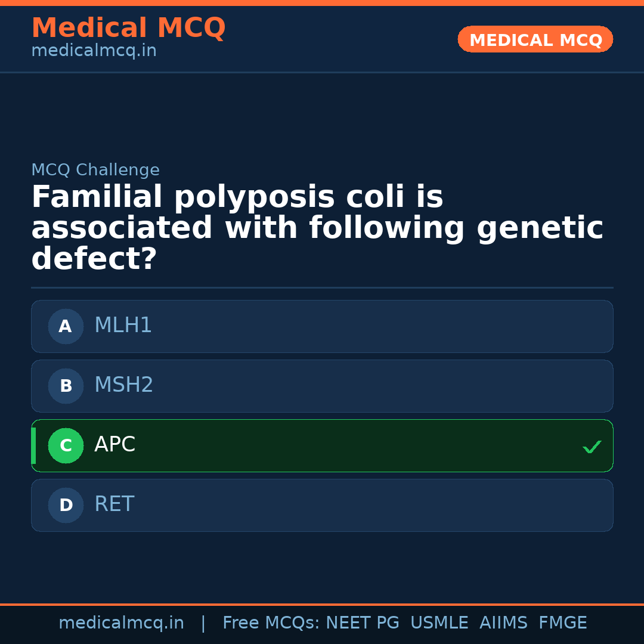The height and width of the screenshot is (644, 644).
Task: Click the green checkmark on answer C
Action: [592, 446]
